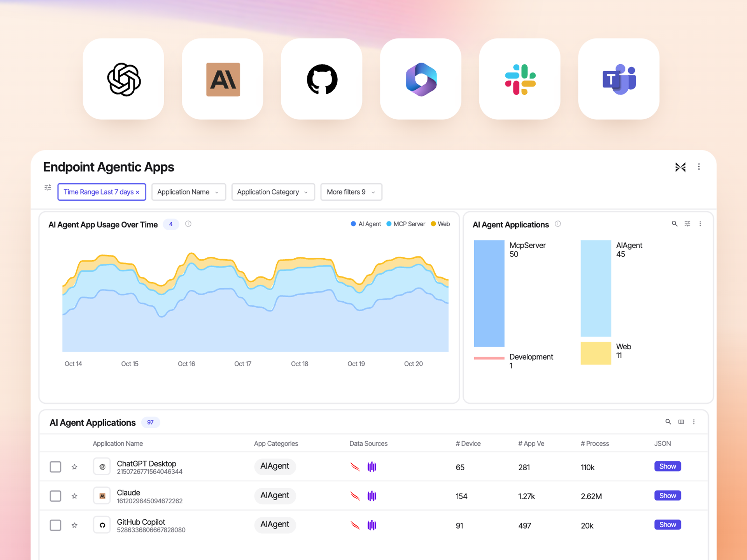Image resolution: width=747 pixels, height=560 pixels.
Task: Check the GitHub Copilot row checkbox
Action: click(x=56, y=525)
